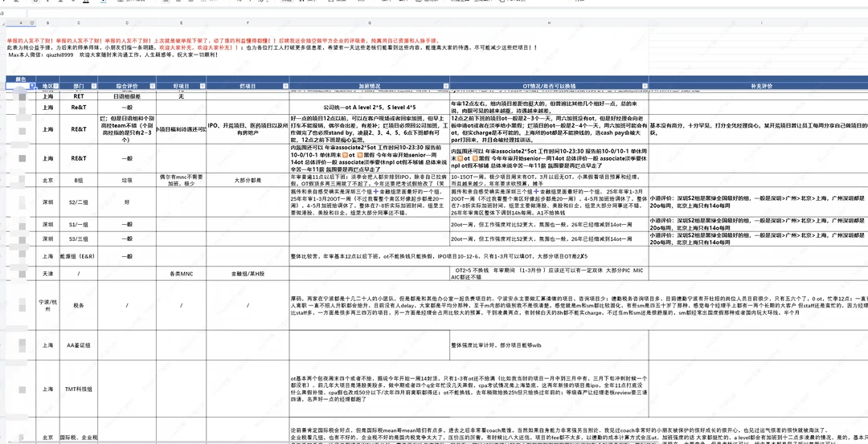
Task: Select column D header
Action: click(127, 22)
